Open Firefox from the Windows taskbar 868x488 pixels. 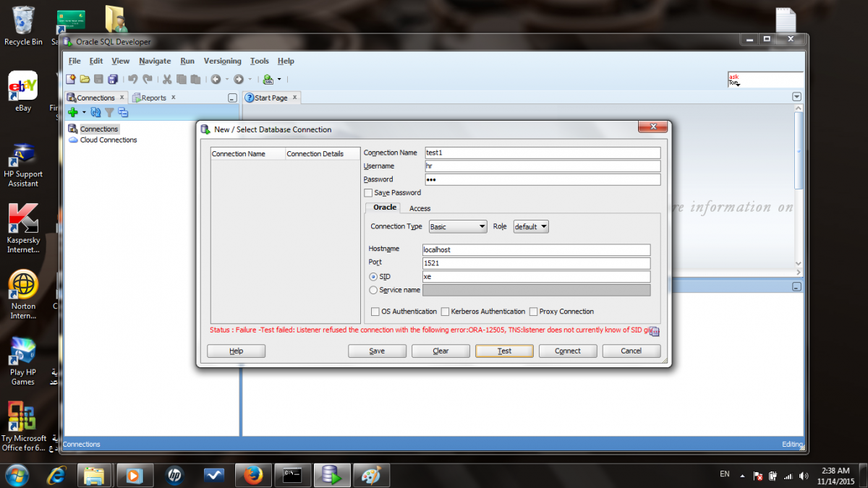pos(252,475)
